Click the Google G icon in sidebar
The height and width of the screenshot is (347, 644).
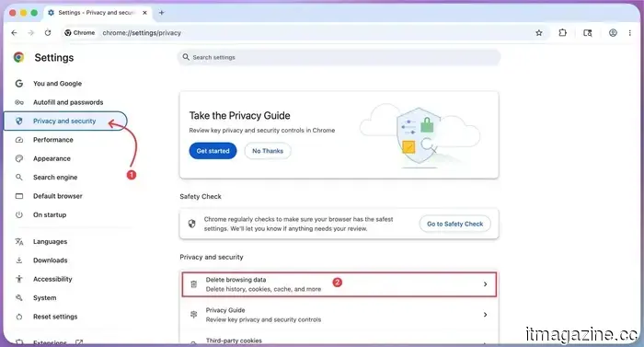pos(19,84)
